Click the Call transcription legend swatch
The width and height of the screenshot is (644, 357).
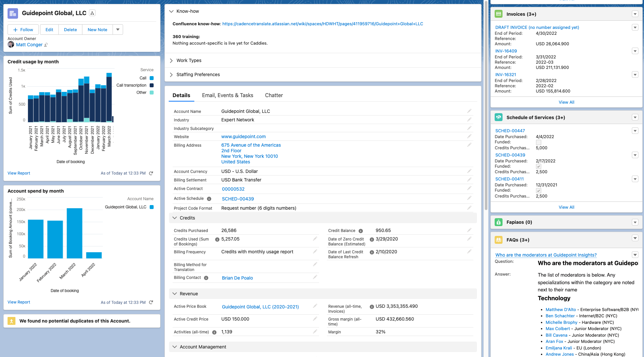(x=152, y=85)
